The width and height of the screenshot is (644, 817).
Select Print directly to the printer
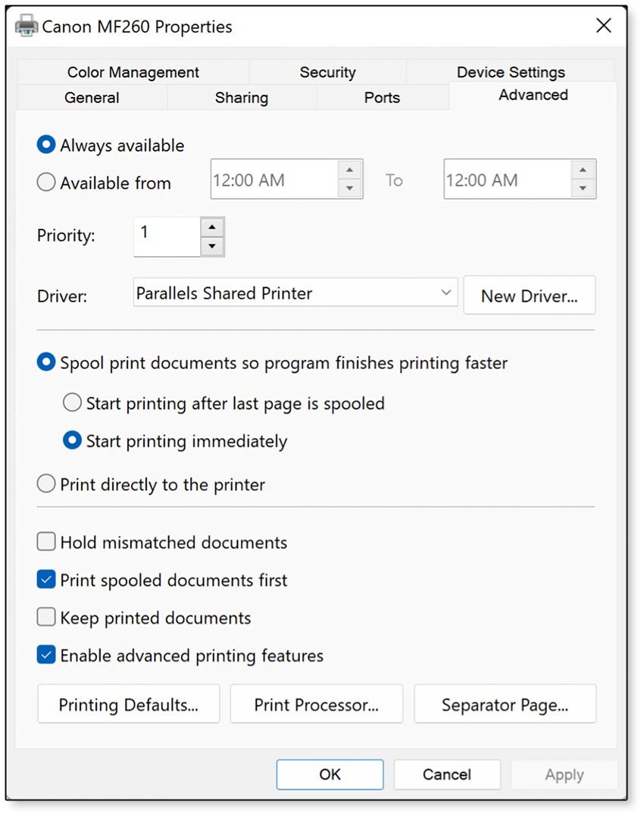pos(45,484)
